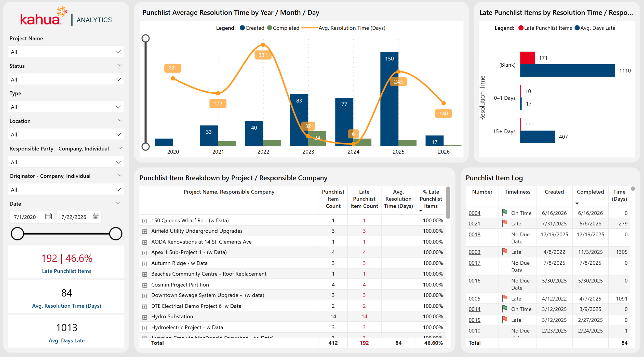644x357 pixels.
Task: Click the sort arrow under Completed column
Action: point(577,204)
